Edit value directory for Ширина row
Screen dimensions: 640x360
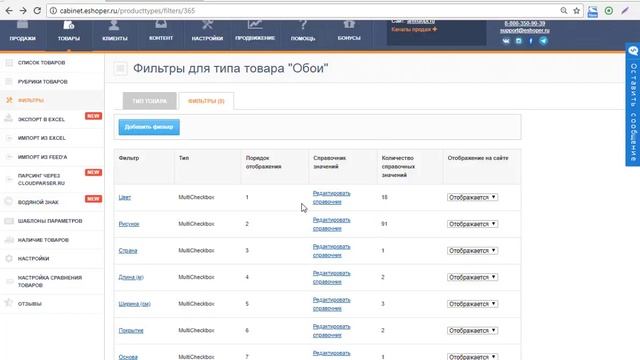click(331, 304)
